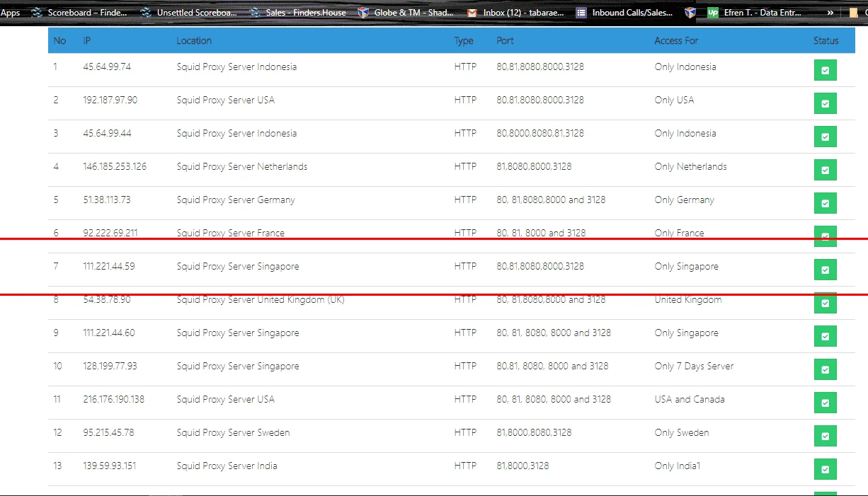Click Squid Proxy Server Germany text

point(236,200)
